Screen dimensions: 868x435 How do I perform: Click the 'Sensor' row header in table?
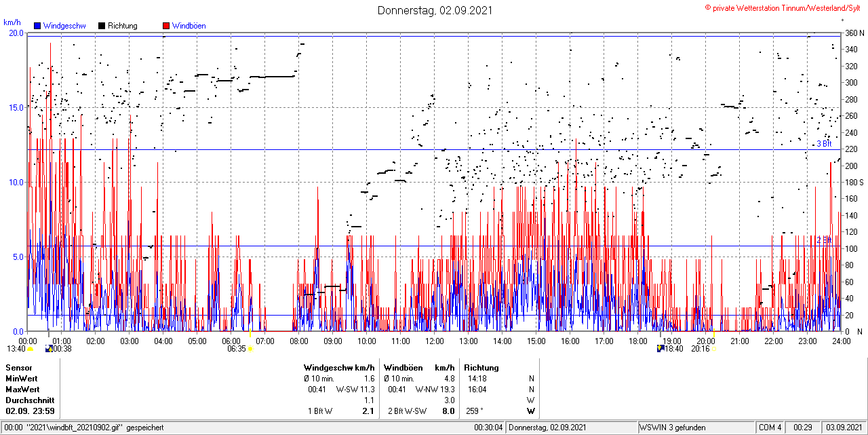[19, 368]
